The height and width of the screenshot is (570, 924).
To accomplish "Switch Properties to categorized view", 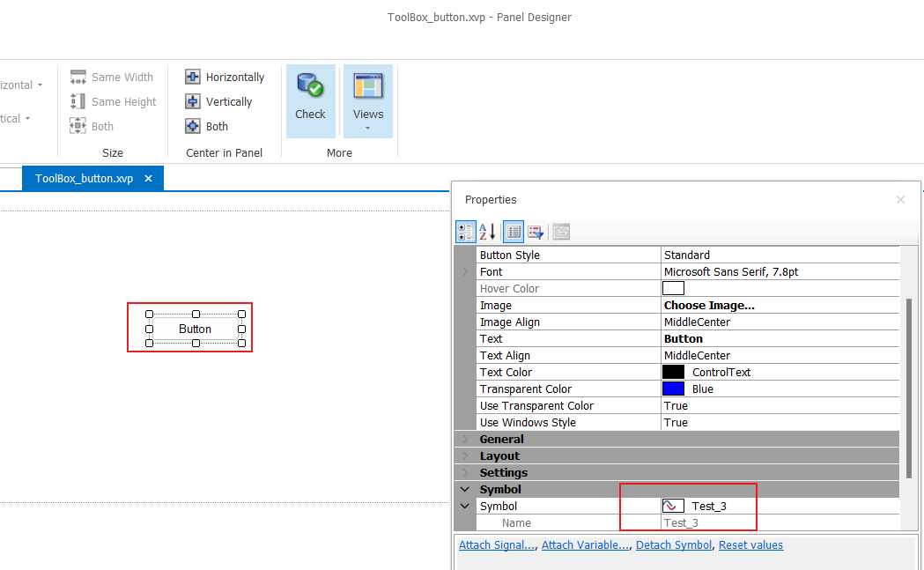I will 466,233.
